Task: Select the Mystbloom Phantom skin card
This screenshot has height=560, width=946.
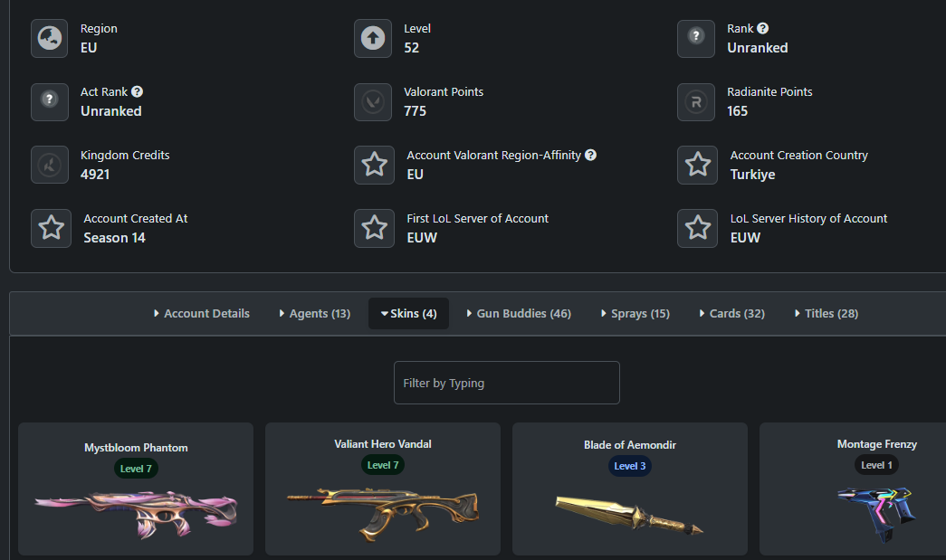Action: 136,489
